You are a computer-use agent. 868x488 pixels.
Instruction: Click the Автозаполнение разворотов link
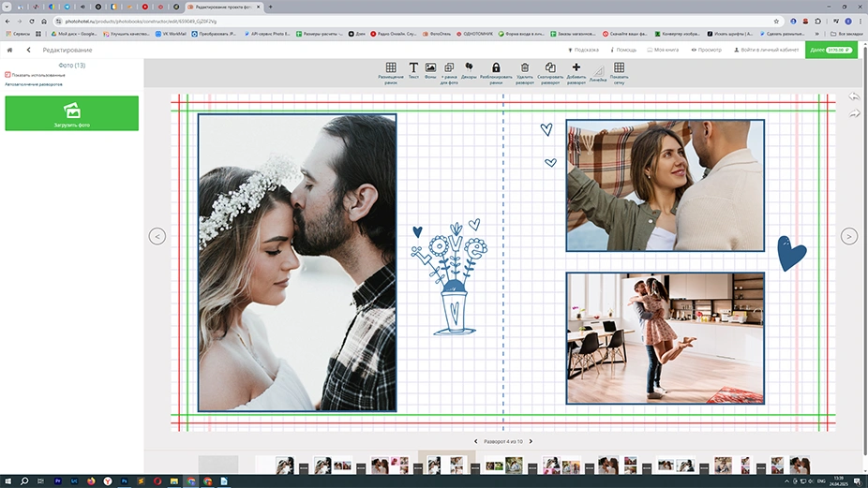pos(34,84)
